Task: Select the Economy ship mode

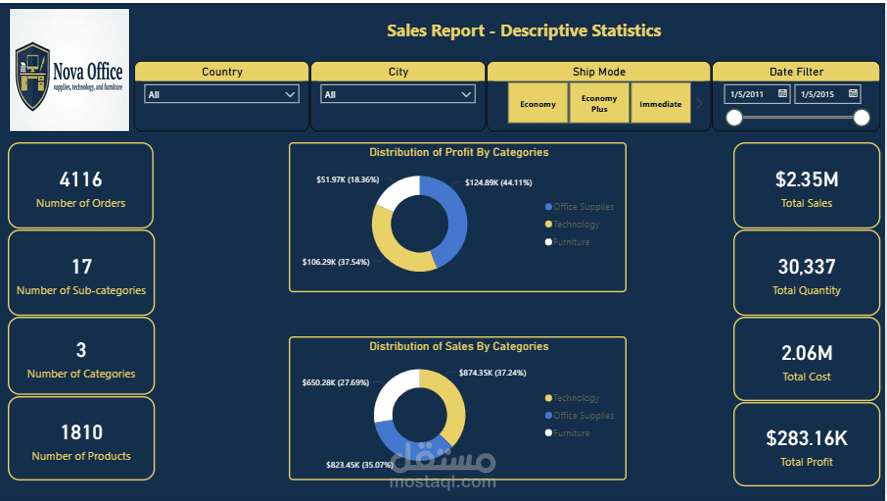Action: pos(538,103)
